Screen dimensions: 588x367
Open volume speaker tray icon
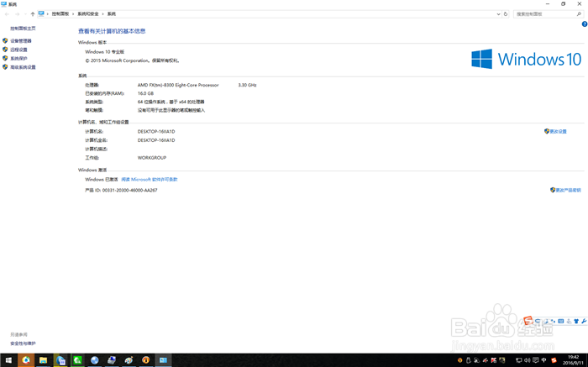point(528,360)
